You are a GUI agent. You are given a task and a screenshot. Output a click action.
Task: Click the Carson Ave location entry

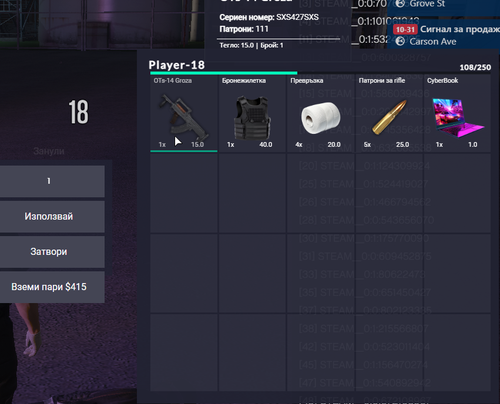(433, 42)
